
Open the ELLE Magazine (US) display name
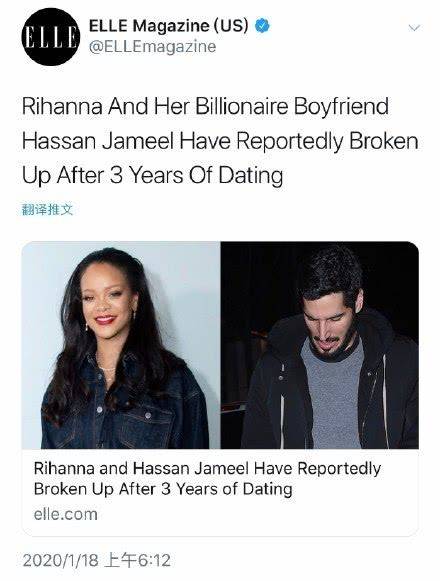169,26
